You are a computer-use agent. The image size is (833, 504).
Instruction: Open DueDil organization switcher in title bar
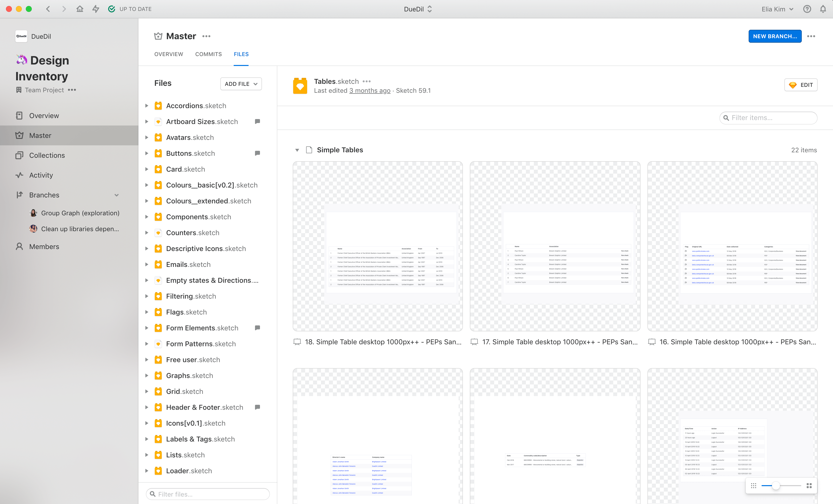tap(418, 9)
